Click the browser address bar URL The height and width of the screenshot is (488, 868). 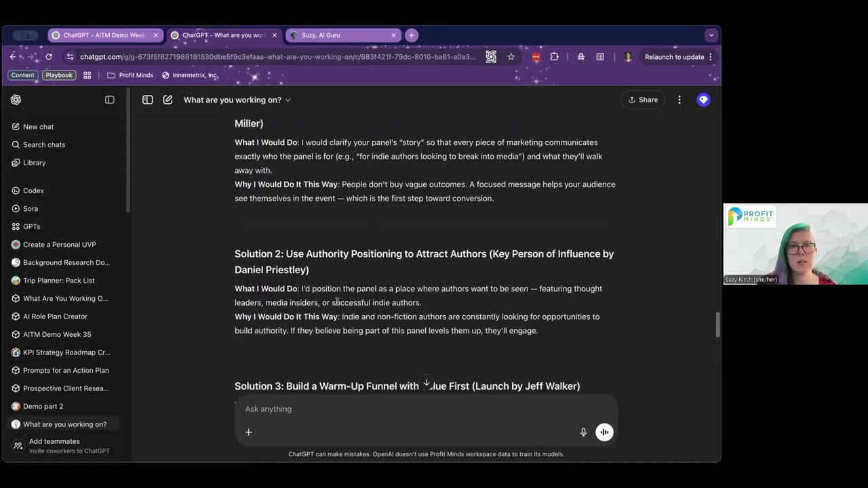tap(278, 57)
